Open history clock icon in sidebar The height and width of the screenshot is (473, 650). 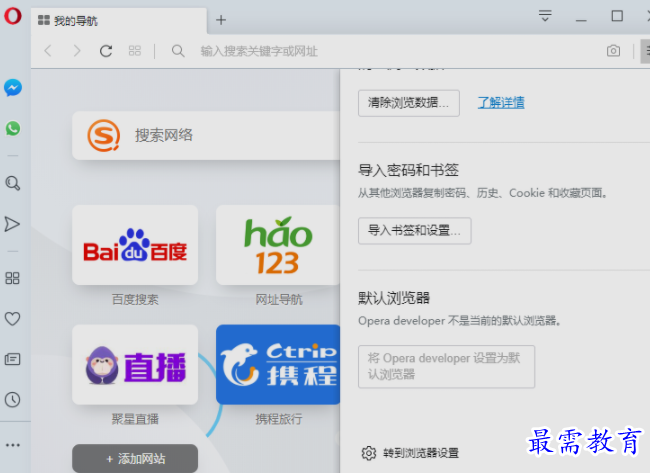12,400
